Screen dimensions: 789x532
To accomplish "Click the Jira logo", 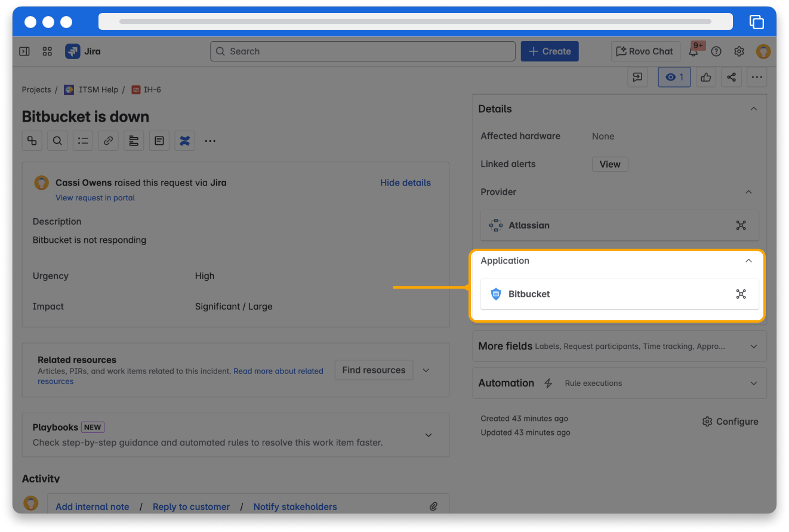I will click(x=83, y=51).
